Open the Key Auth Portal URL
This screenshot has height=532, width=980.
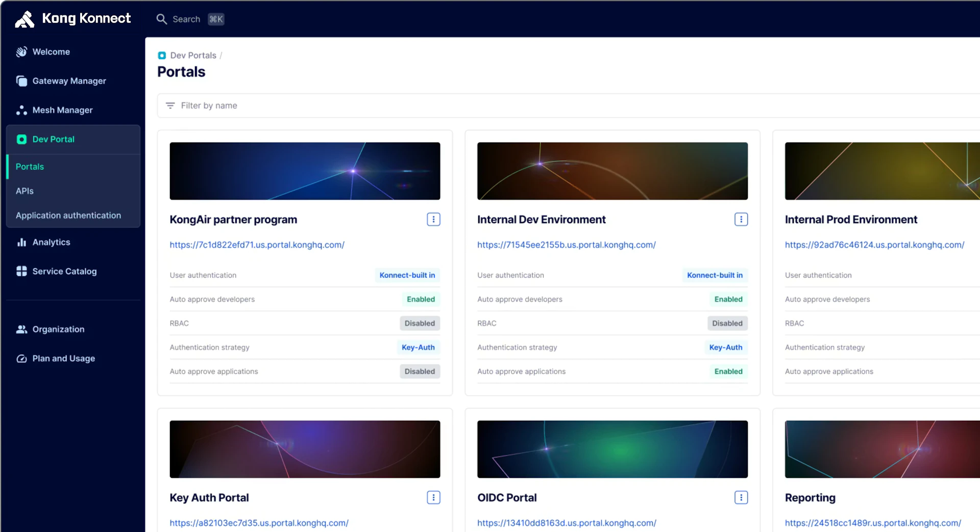coord(259,523)
